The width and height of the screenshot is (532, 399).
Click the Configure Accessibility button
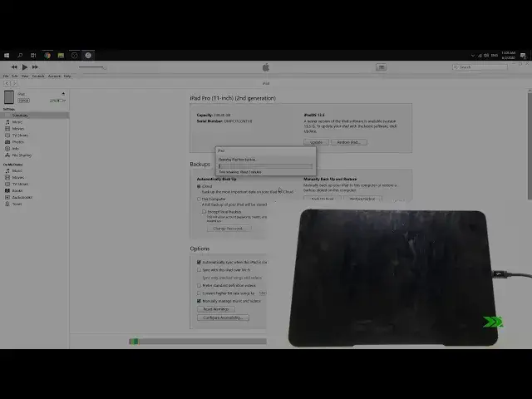tap(222, 318)
